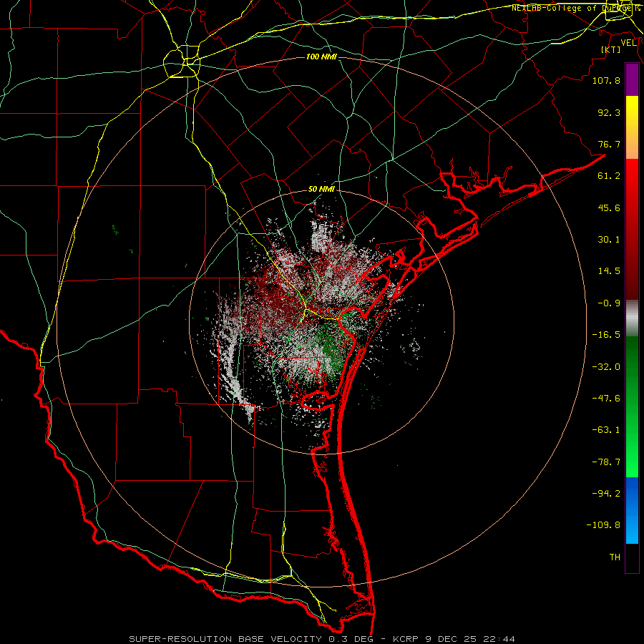Select the 107.8 velocity scale value
Screen dimensions: 644x644
[x=606, y=80]
